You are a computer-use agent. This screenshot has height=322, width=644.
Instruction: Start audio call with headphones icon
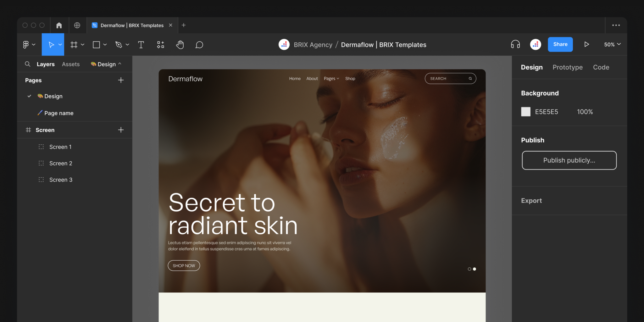tap(515, 44)
